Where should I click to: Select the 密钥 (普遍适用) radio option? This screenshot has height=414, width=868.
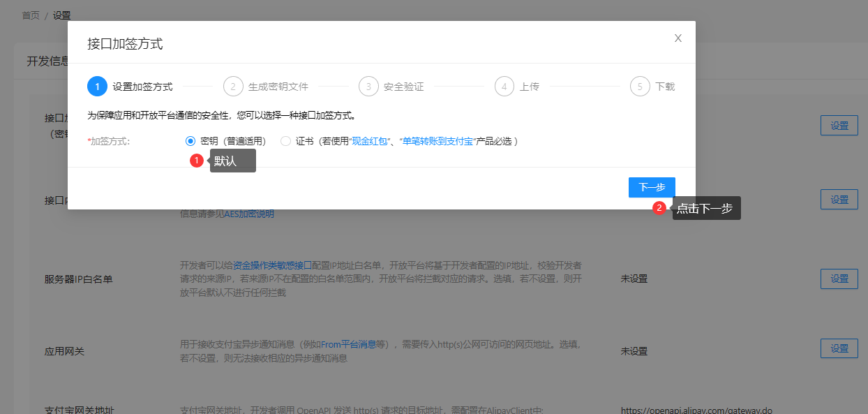190,141
